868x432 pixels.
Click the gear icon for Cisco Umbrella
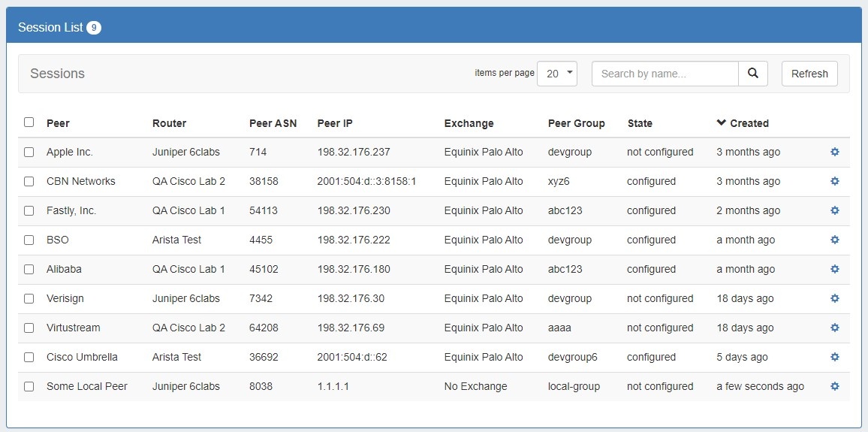coord(834,357)
